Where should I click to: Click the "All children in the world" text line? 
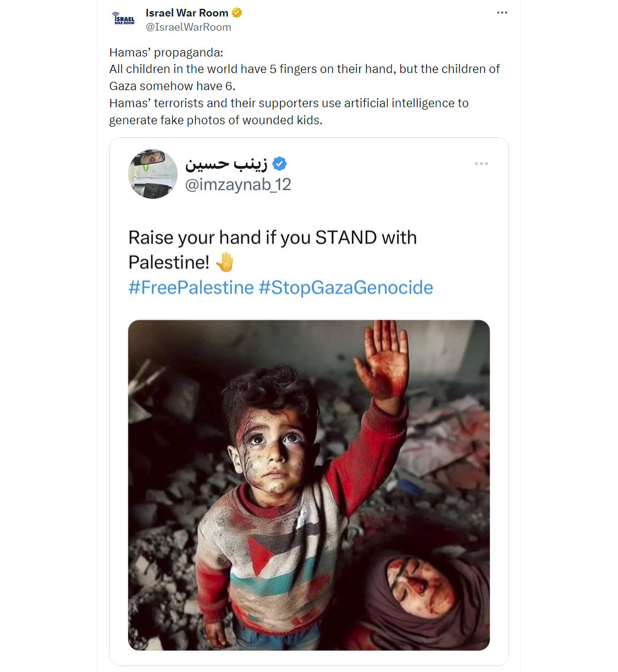(304, 69)
